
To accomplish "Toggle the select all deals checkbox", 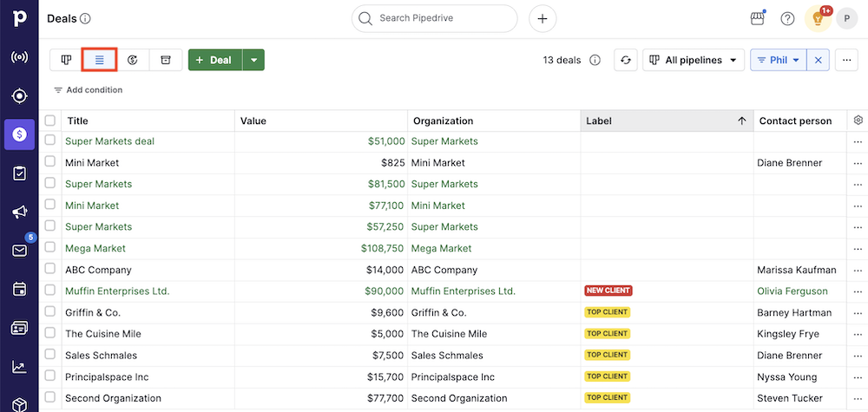I will (x=50, y=121).
